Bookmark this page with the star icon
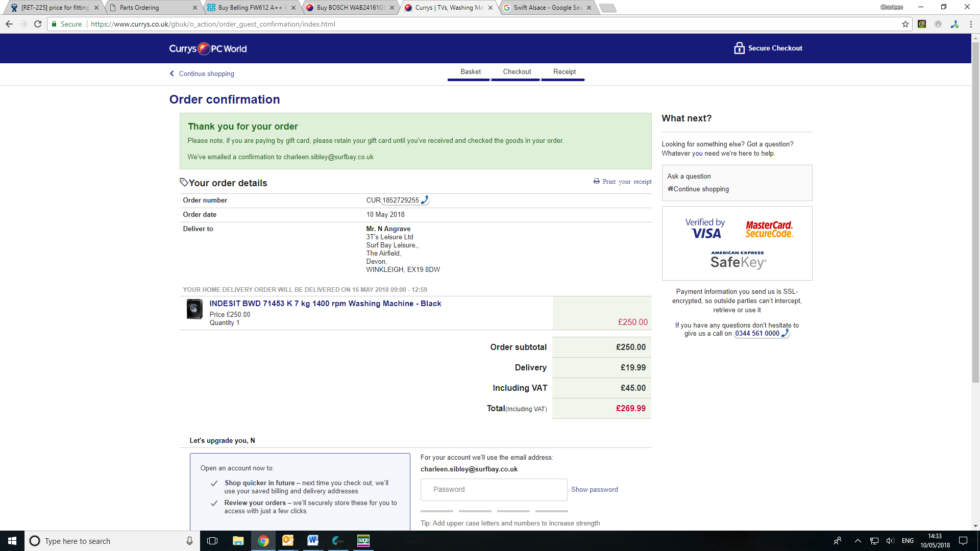This screenshot has width=980, height=551. pos(905,24)
